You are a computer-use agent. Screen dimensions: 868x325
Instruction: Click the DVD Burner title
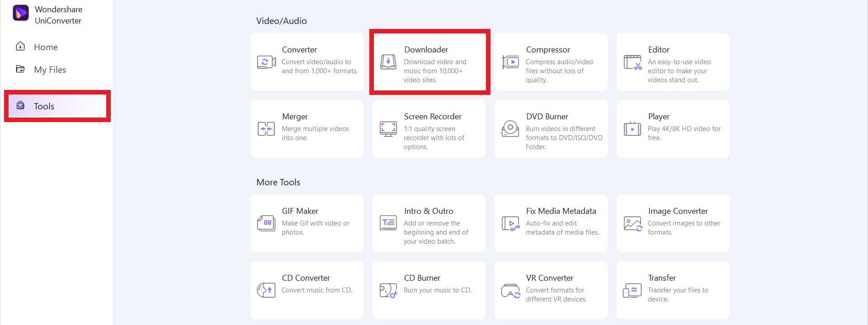point(547,116)
